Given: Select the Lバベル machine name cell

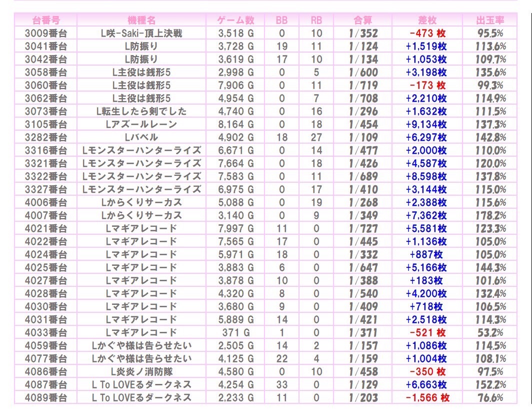Looking at the screenshot, I should click(141, 138).
